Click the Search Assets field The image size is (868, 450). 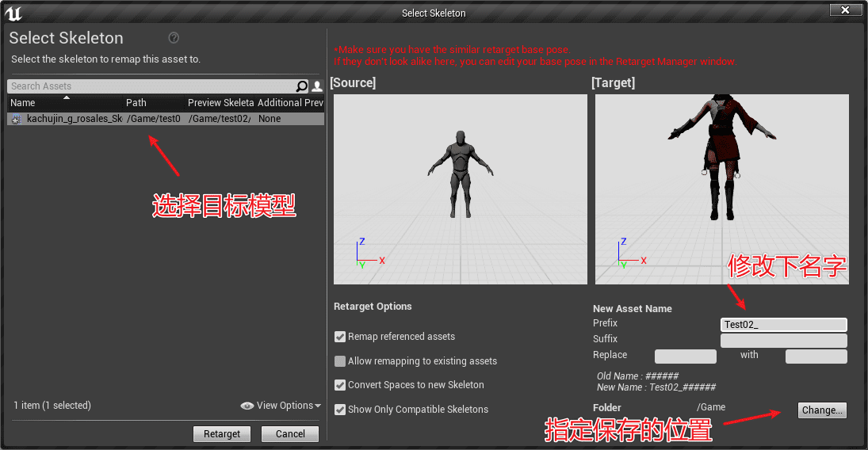(151, 86)
